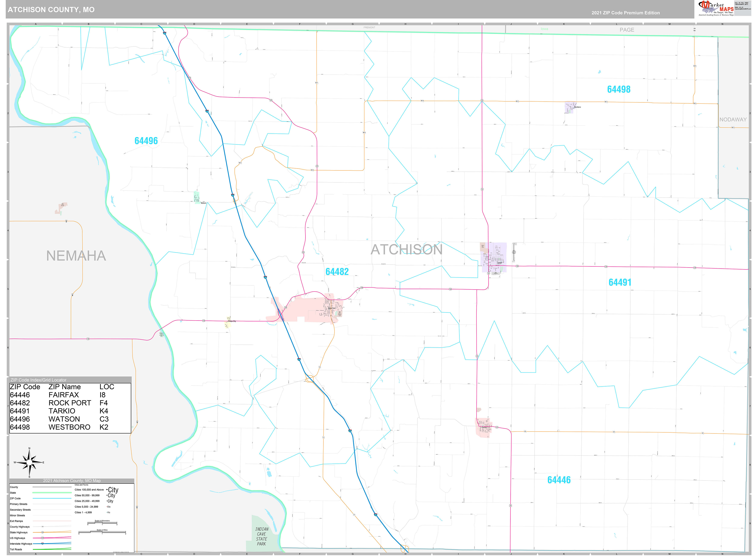
Task: Click the County Highways route marker in legend
Action: click(x=43, y=527)
